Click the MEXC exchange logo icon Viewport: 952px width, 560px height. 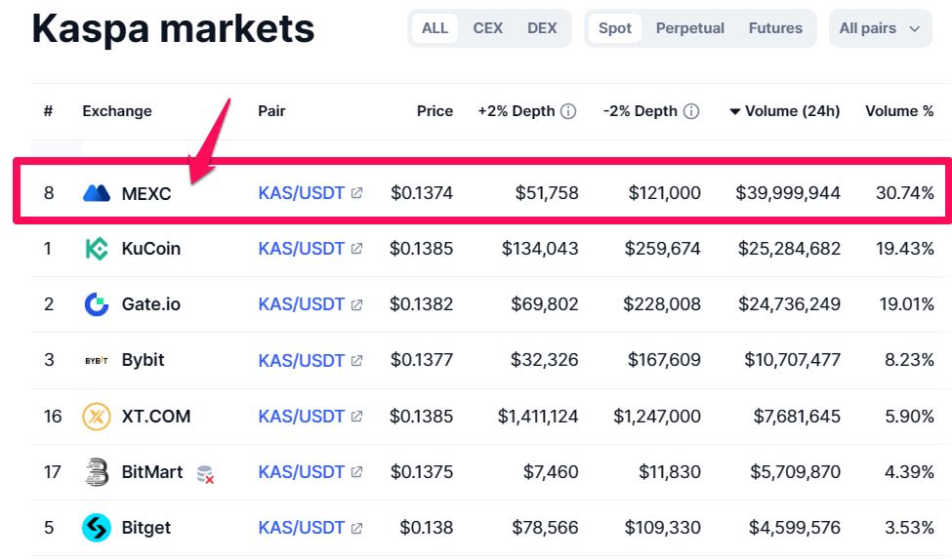pyautogui.click(x=97, y=193)
